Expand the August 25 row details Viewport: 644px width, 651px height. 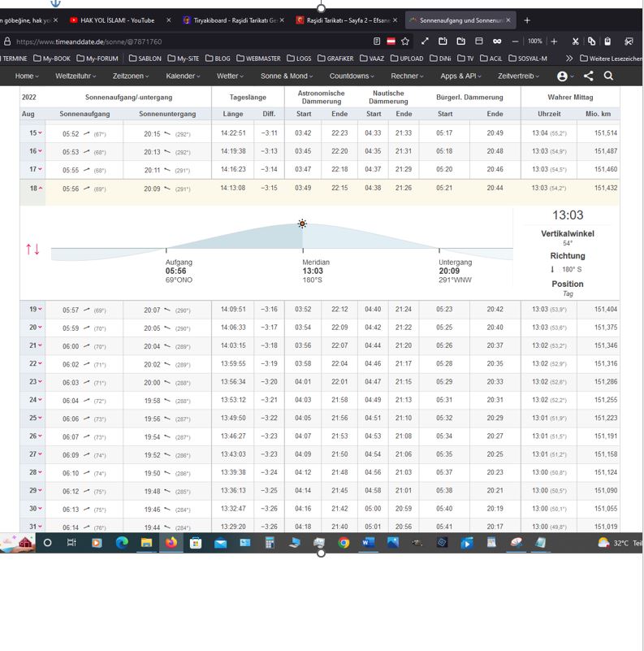pyautogui.click(x=36, y=418)
